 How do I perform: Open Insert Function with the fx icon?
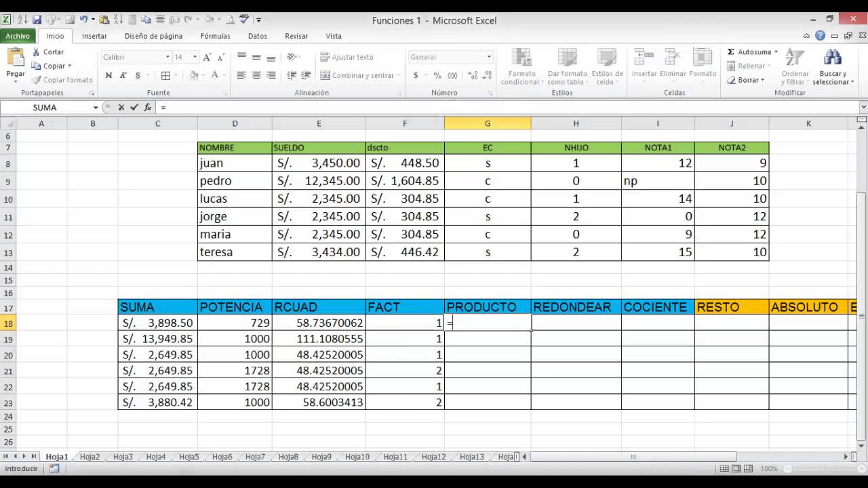(147, 107)
